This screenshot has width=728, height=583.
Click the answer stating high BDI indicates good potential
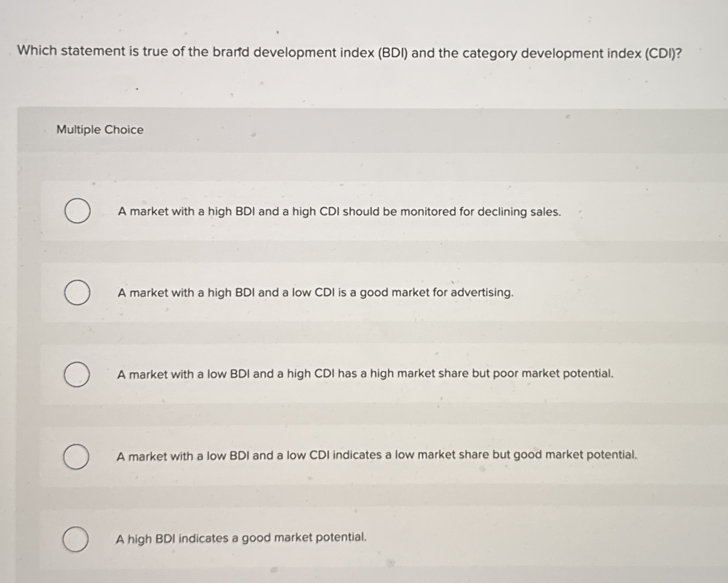(241, 537)
